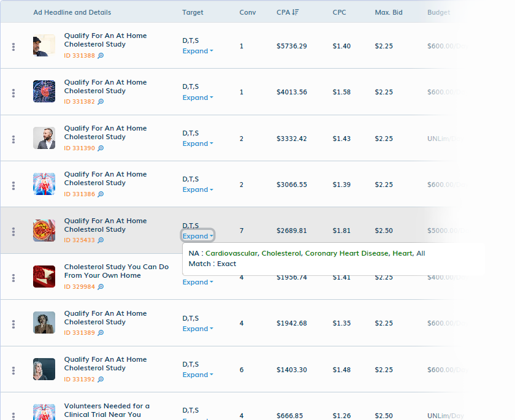Click the artery thumbnail for ad 325433

(44, 231)
